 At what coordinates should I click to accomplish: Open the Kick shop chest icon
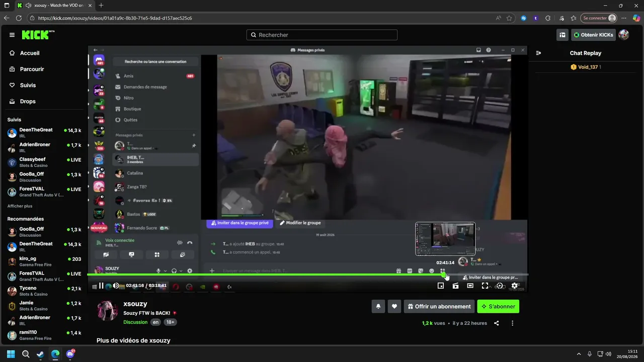(562, 35)
